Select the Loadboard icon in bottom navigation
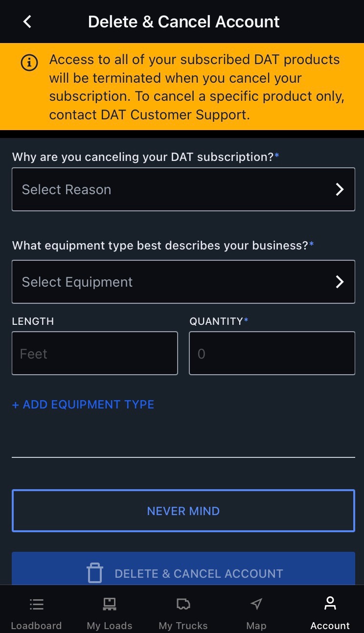 (x=36, y=604)
